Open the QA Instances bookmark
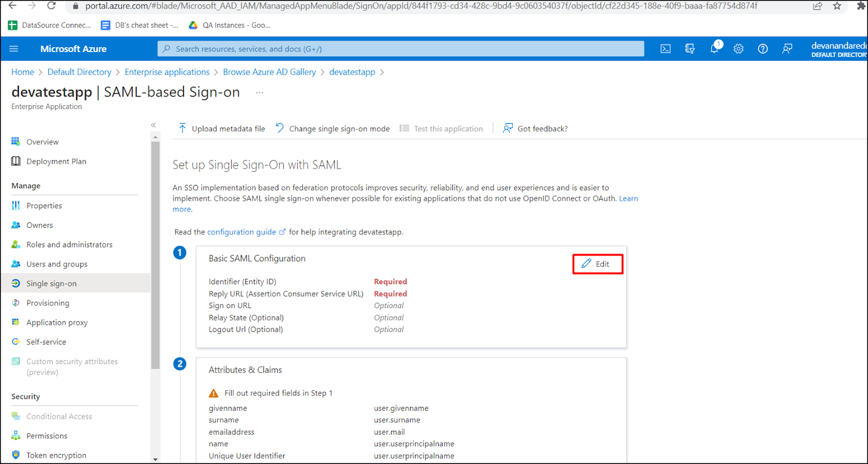 229,25
